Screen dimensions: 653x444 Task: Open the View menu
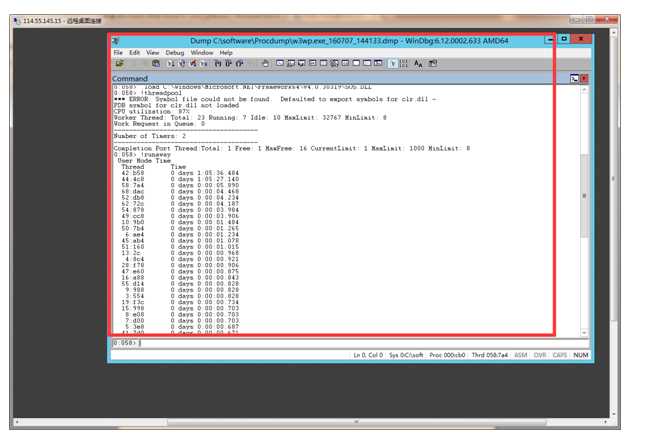tap(152, 52)
